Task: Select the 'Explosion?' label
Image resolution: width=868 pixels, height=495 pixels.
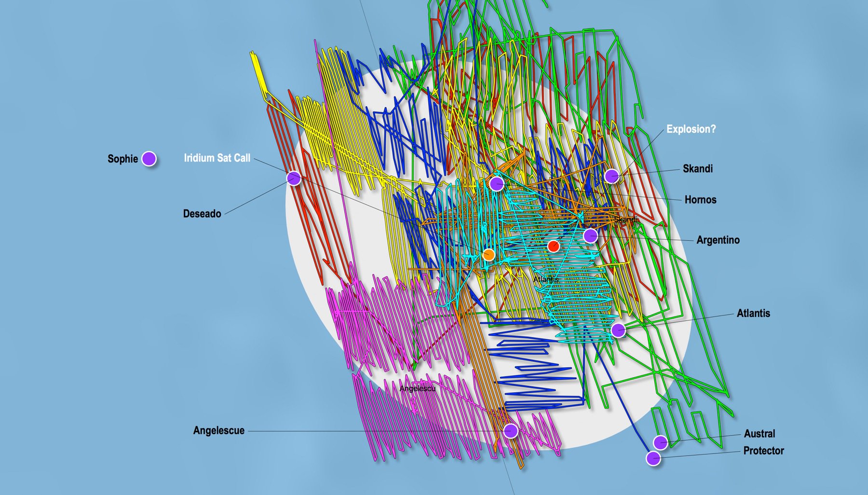Action: (x=691, y=129)
